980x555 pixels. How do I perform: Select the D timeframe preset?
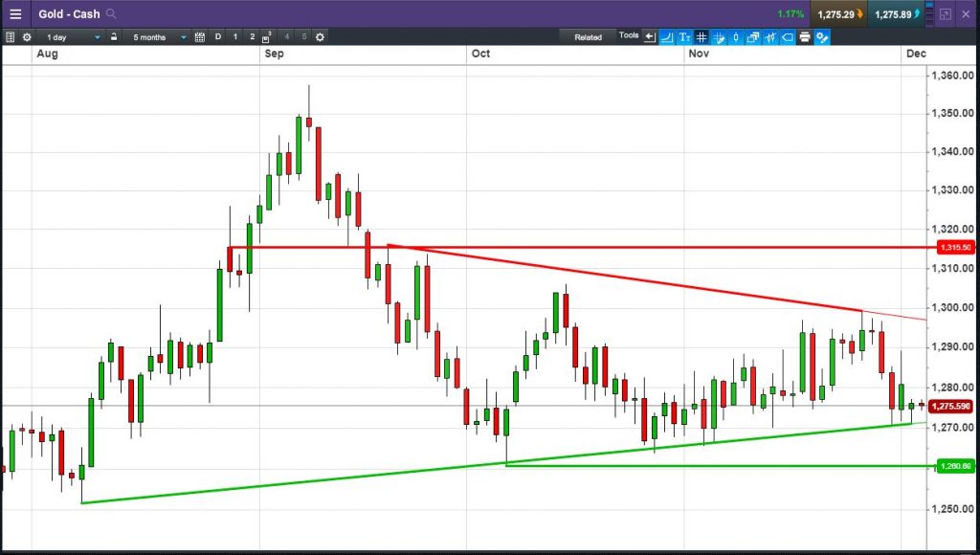[217, 37]
